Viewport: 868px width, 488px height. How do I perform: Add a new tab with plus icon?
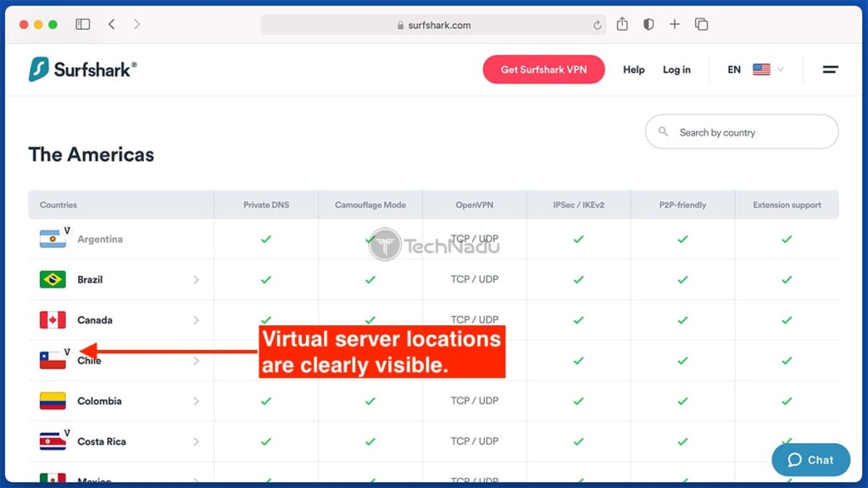tap(674, 25)
